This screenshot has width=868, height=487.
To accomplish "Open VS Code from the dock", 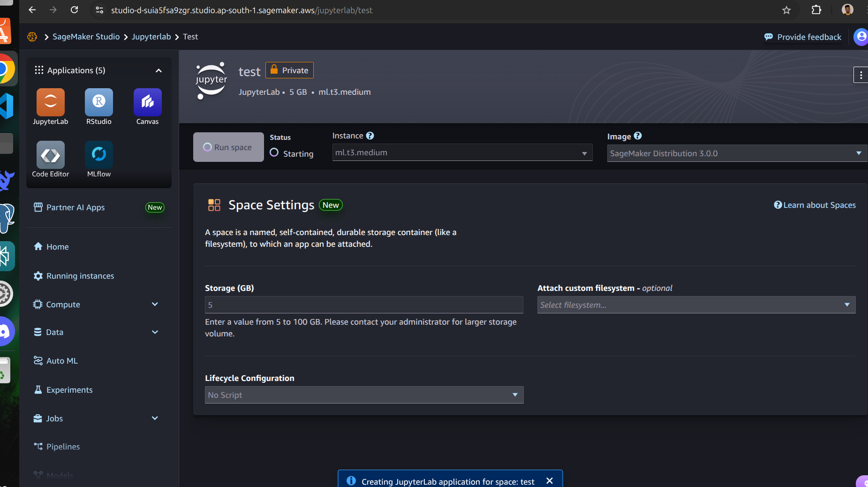I will [7, 106].
